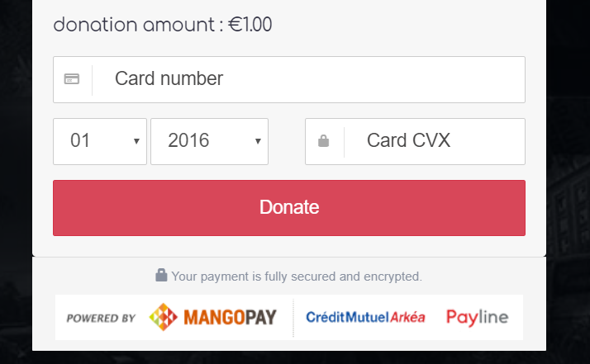Click the donation amount €1.00 text
The width and height of the screenshot is (590, 364).
[x=163, y=25]
